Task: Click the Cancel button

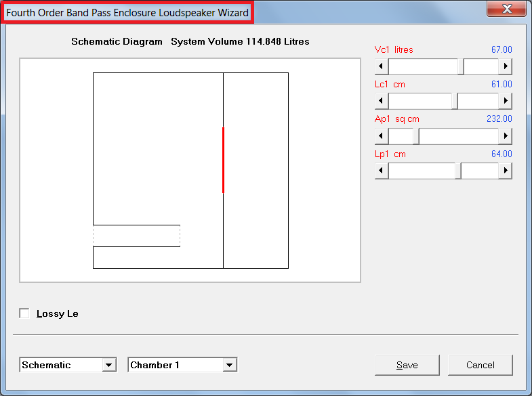Action: pos(480,365)
